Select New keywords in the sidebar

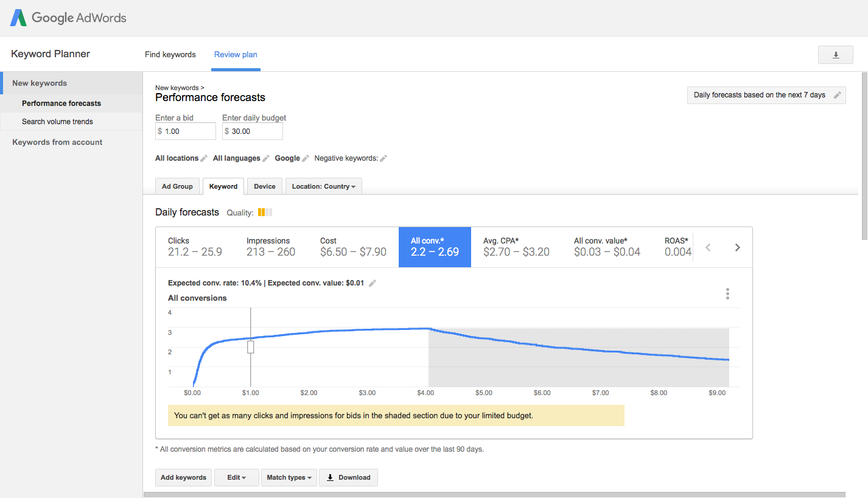[x=71, y=83]
